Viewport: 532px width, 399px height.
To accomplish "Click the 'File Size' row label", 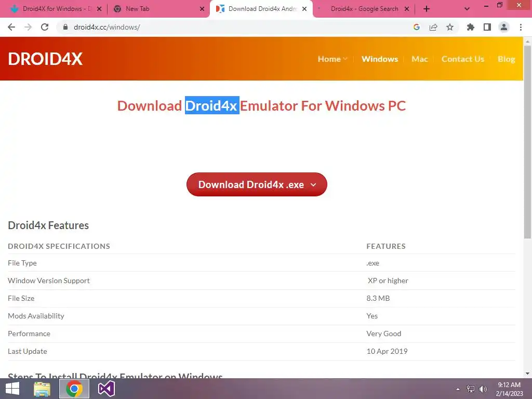I will [x=21, y=298].
